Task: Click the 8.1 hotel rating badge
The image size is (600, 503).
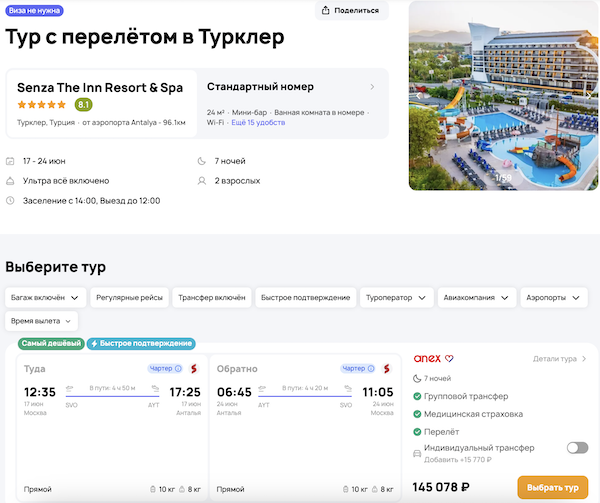Action: [x=84, y=105]
